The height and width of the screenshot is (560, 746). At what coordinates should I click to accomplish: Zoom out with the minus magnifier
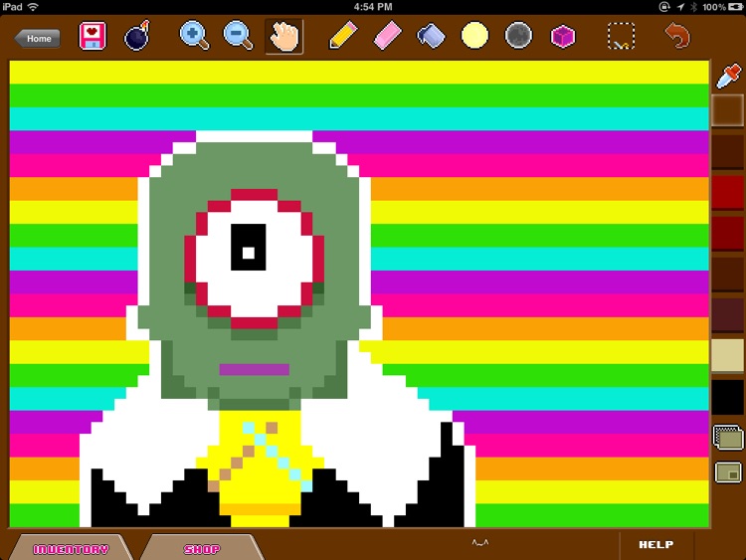238,36
